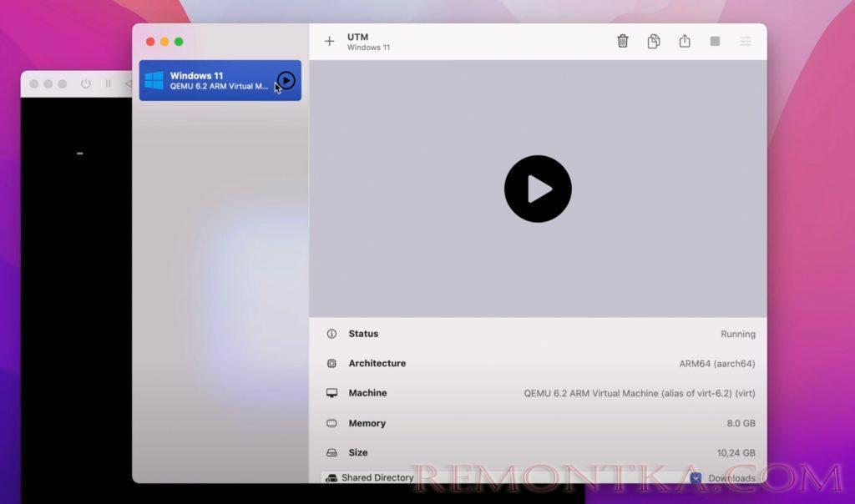
Task: Click the 'Size' label
Action: [x=358, y=453]
